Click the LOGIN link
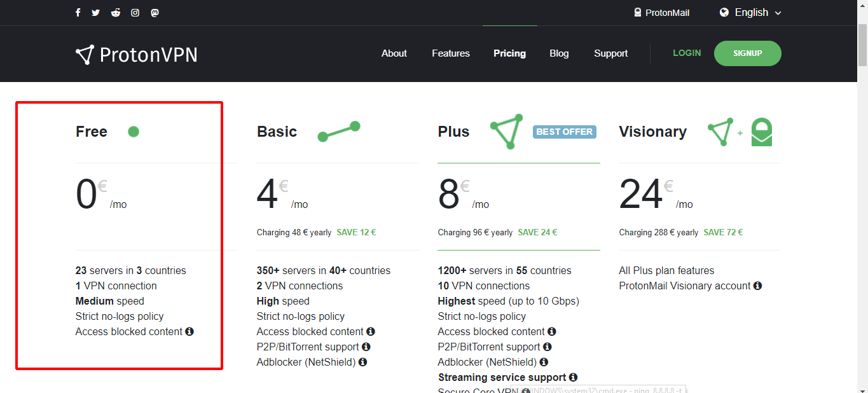This screenshot has width=868, height=393. 687,53
